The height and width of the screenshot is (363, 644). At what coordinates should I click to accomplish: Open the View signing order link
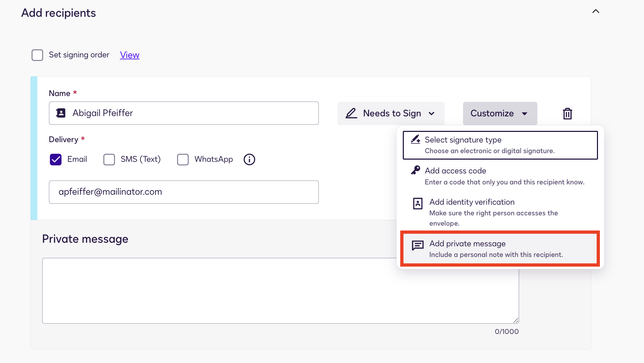click(129, 55)
